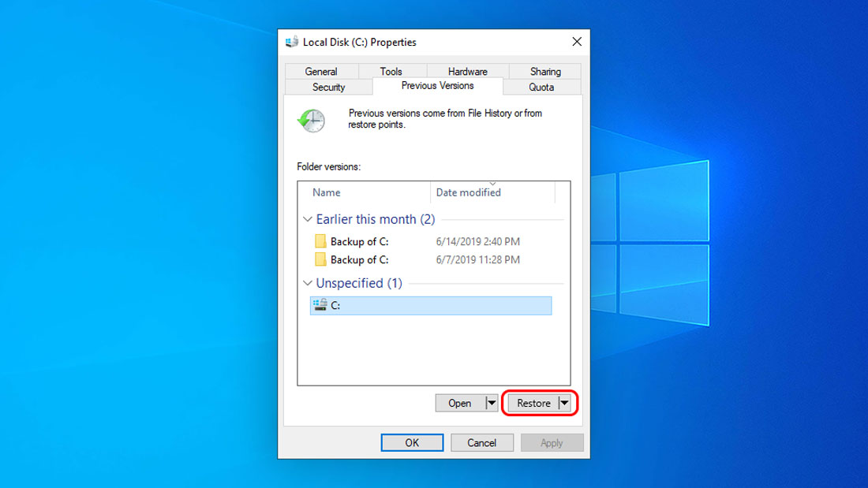868x488 pixels.
Task: Switch to the General tab
Action: [x=321, y=72]
